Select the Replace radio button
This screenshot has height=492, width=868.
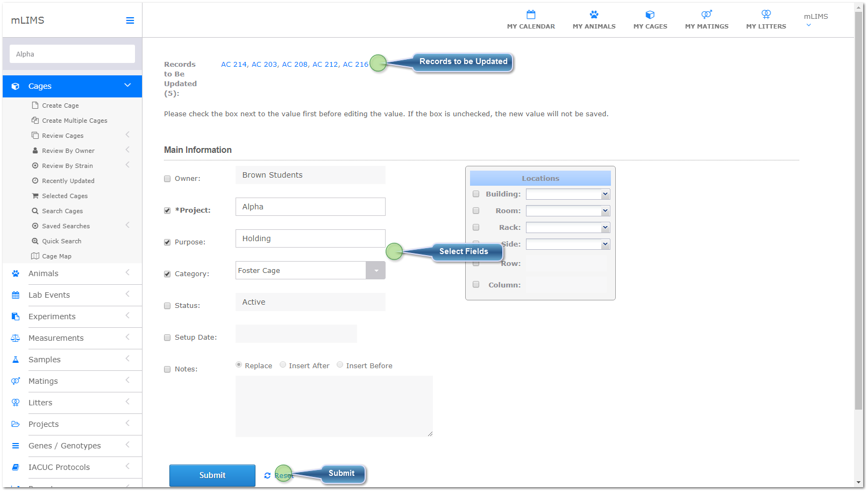tap(239, 364)
